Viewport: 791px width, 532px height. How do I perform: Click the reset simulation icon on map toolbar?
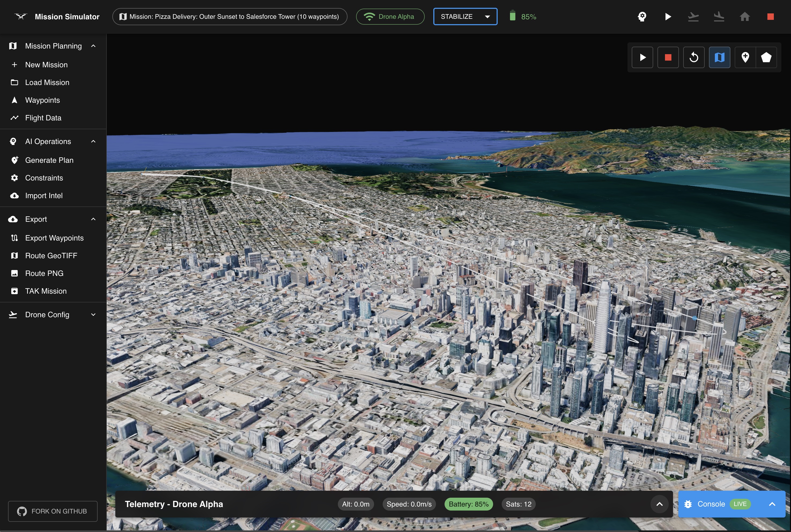click(694, 57)
